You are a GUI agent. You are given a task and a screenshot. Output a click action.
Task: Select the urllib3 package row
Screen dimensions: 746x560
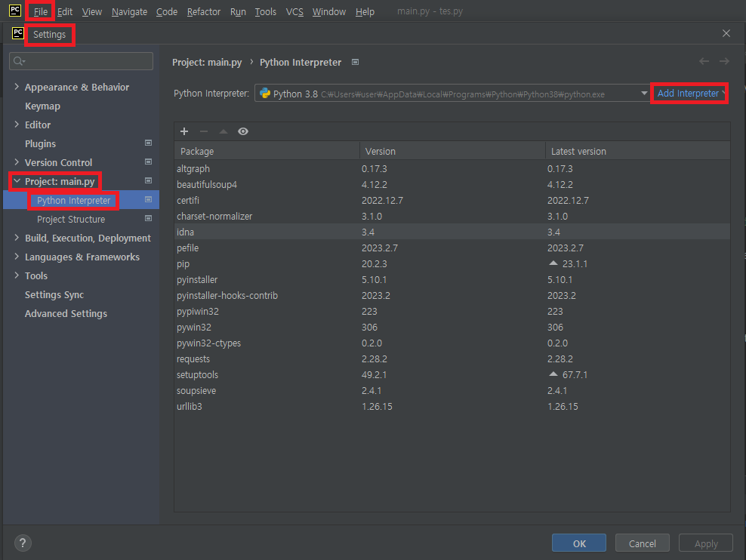(452, 407)
